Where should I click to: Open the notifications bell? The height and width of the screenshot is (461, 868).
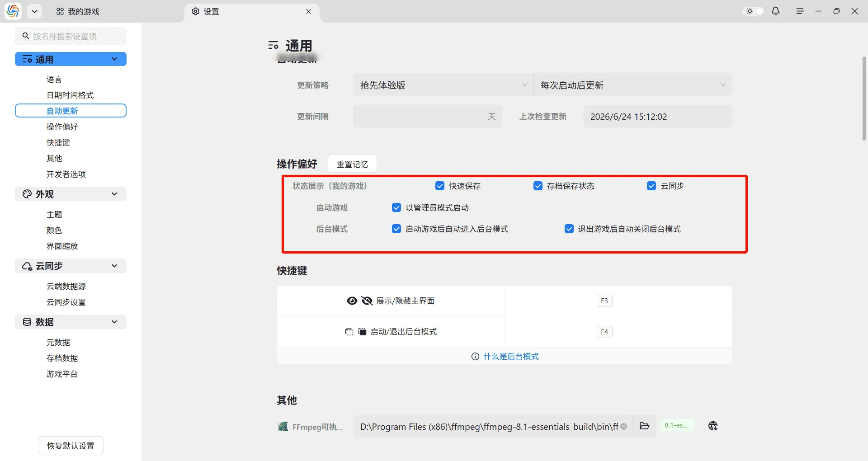(x=776, y=11)
